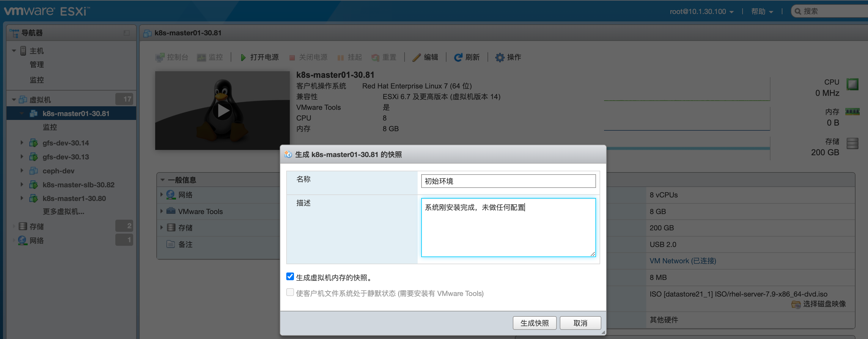Expand the gfs-dev-30.14 tree node
868x339 pixels.
[22, 142]
